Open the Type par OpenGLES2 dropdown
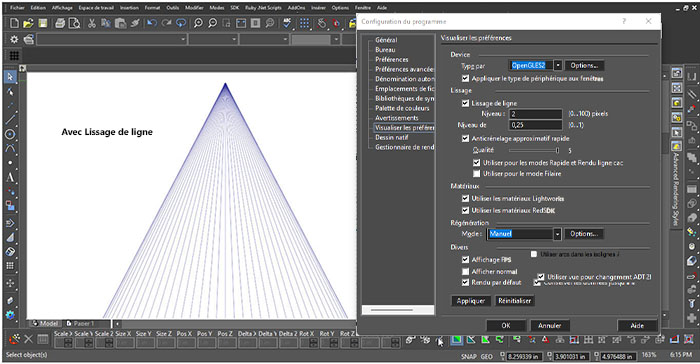Image resolution: width=700 pixels, height=364 pixels. coord(558,66)
